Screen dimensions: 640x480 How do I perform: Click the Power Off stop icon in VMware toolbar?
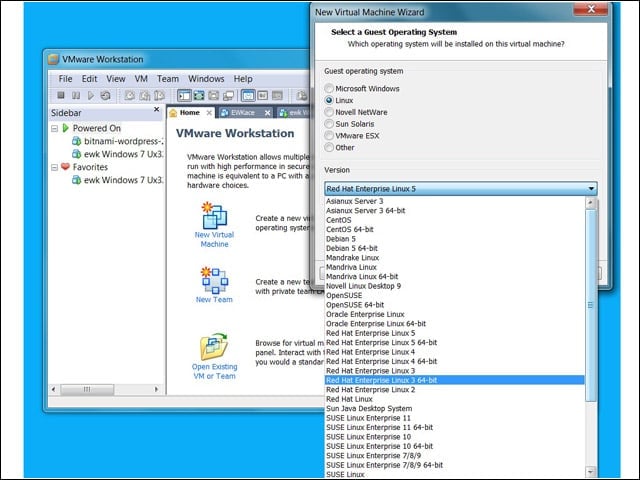pyautogui.click(x=61, y=96)
